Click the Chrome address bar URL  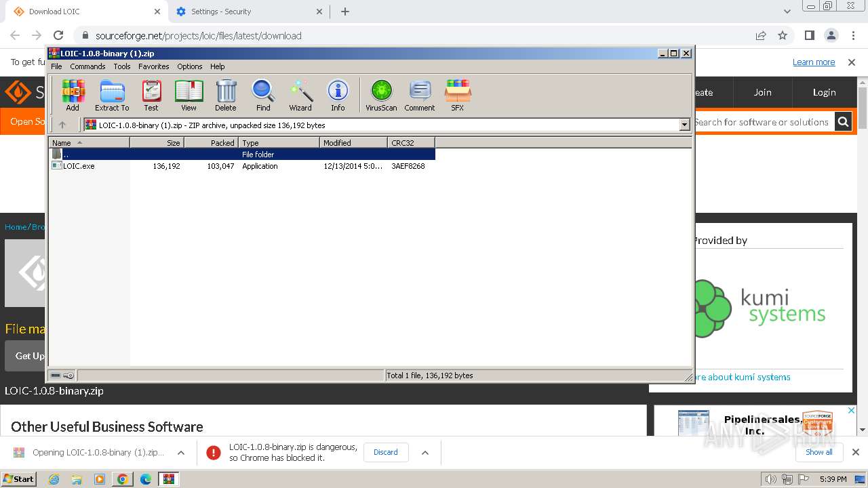[199, 36]
